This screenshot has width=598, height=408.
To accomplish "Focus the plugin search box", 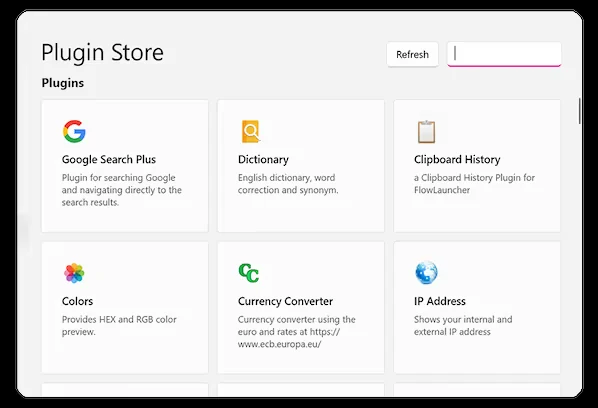I will pos(504,55).
